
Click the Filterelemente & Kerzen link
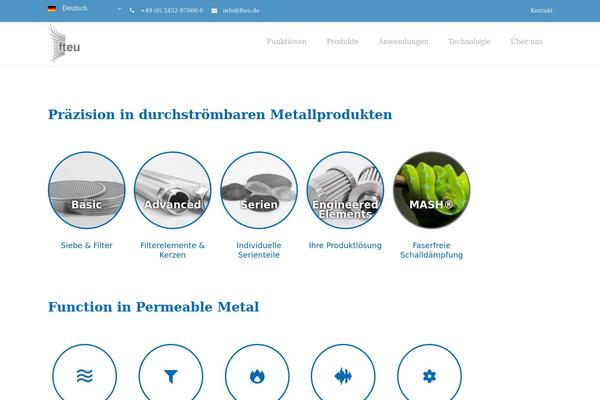173,250
